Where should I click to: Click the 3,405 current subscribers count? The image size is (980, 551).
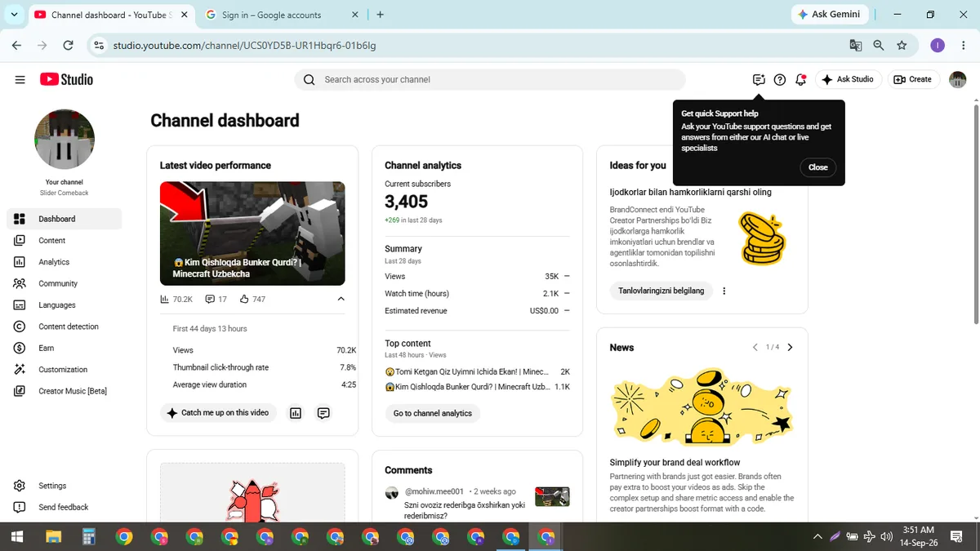(x=406, y=202)
